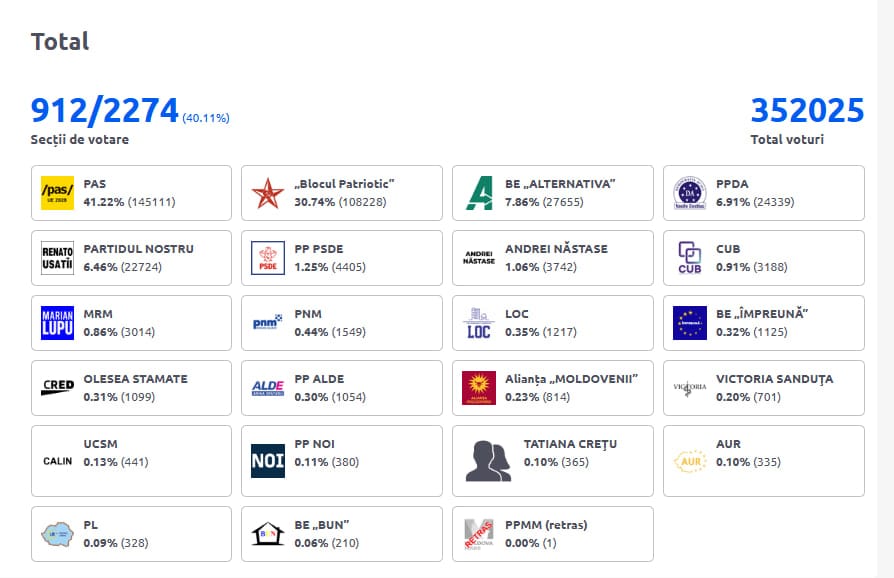Click the PL map-shaped logo
894x578 pixels.
[x=58, y=534]
